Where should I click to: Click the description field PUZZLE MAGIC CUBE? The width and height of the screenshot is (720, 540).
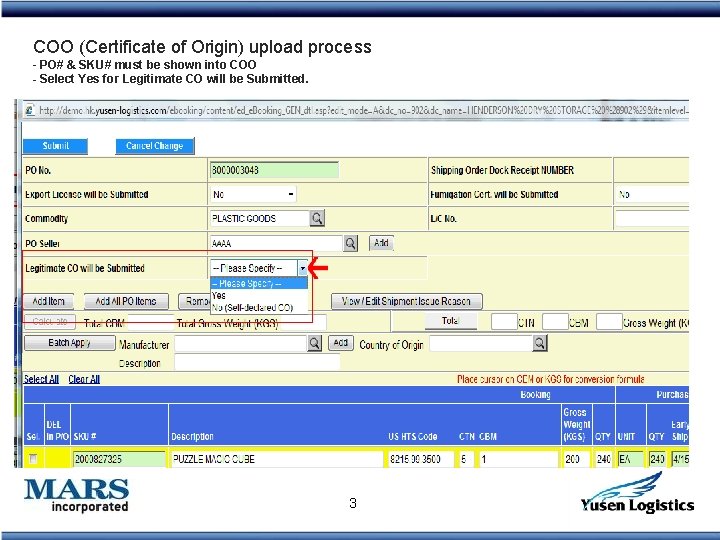point(277,459)
